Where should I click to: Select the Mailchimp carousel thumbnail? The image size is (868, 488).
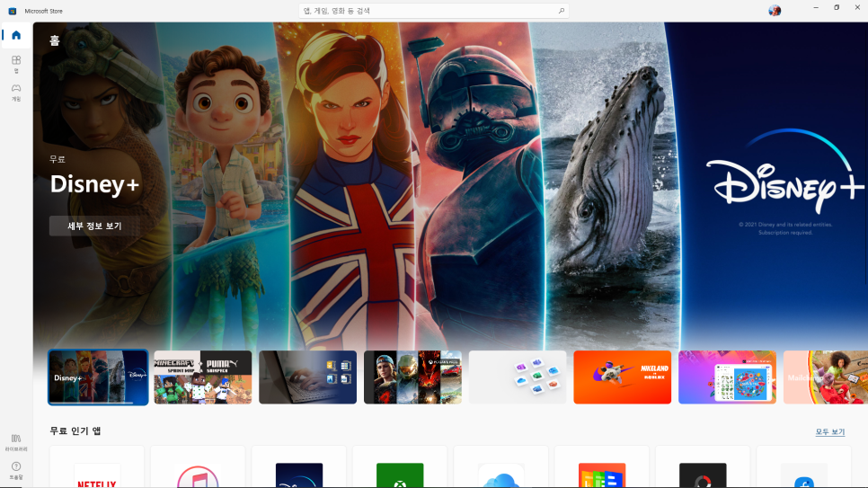click(826, 377)
